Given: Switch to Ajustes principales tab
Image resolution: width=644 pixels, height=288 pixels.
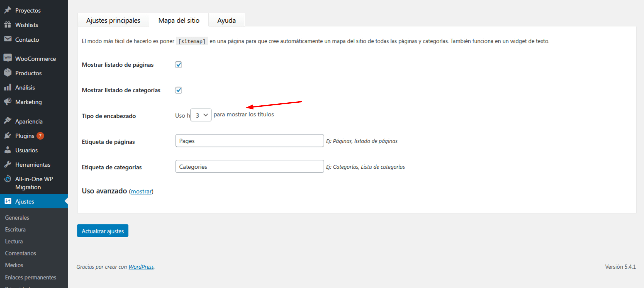Looking at the screenshot, I should coord(113,20).
